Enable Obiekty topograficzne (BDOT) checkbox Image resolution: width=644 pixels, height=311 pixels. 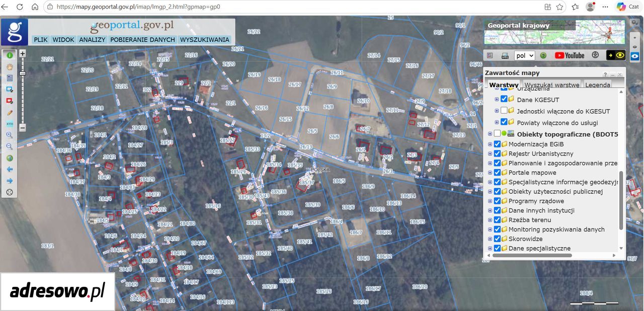(x=497, y=134)
